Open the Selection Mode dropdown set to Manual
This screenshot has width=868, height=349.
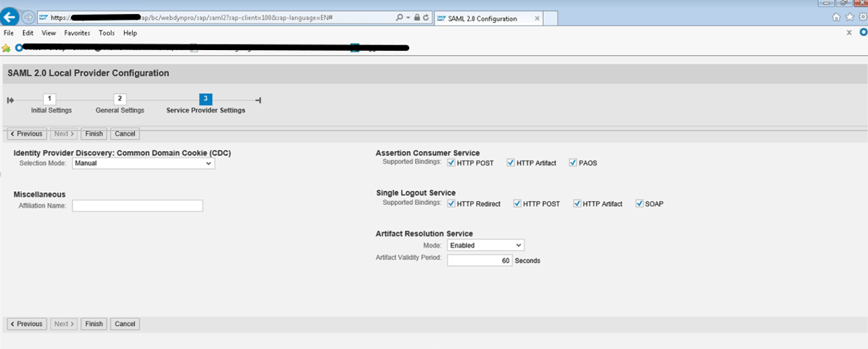(x=143, y=163)
